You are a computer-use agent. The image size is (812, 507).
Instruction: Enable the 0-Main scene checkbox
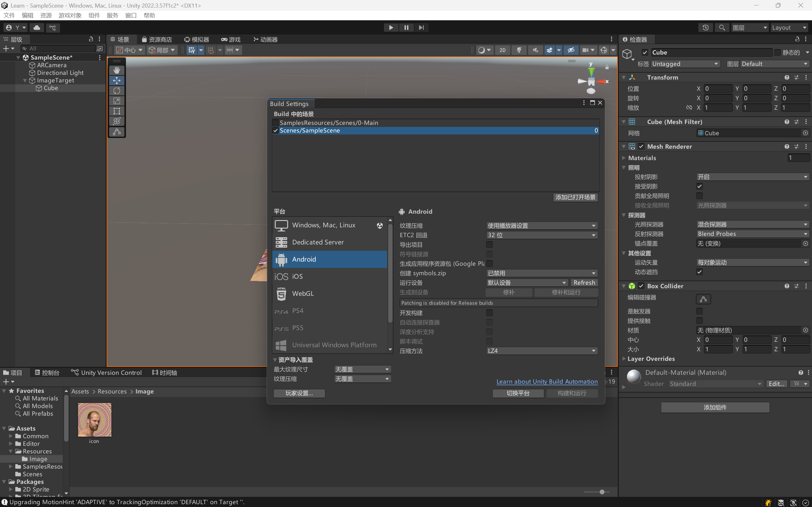click(x=276, y=123)
